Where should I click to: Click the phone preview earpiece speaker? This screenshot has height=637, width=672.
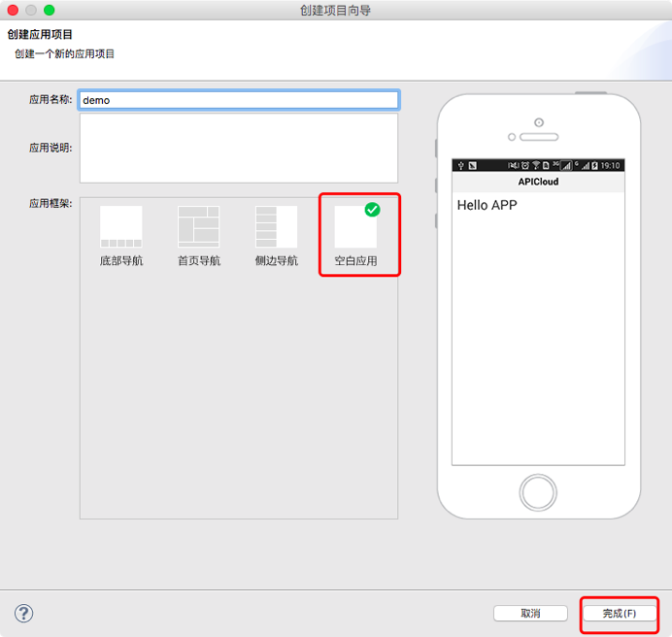(539, 137)
